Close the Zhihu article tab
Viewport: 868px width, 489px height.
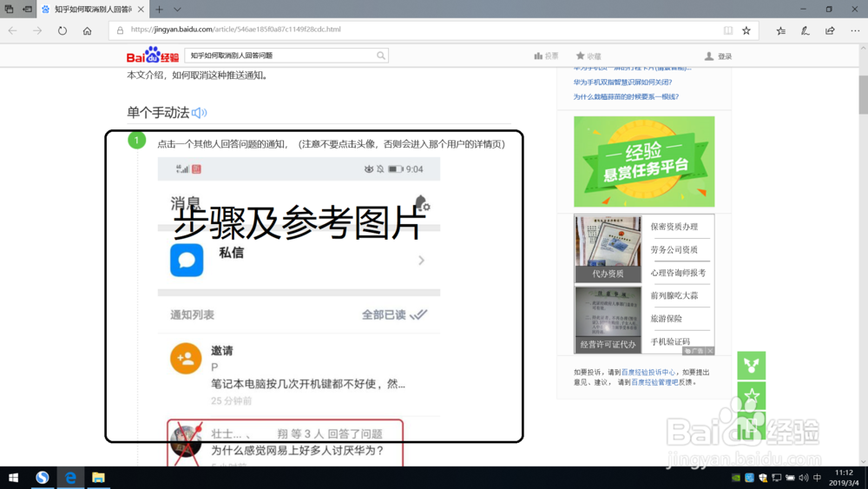141,9
